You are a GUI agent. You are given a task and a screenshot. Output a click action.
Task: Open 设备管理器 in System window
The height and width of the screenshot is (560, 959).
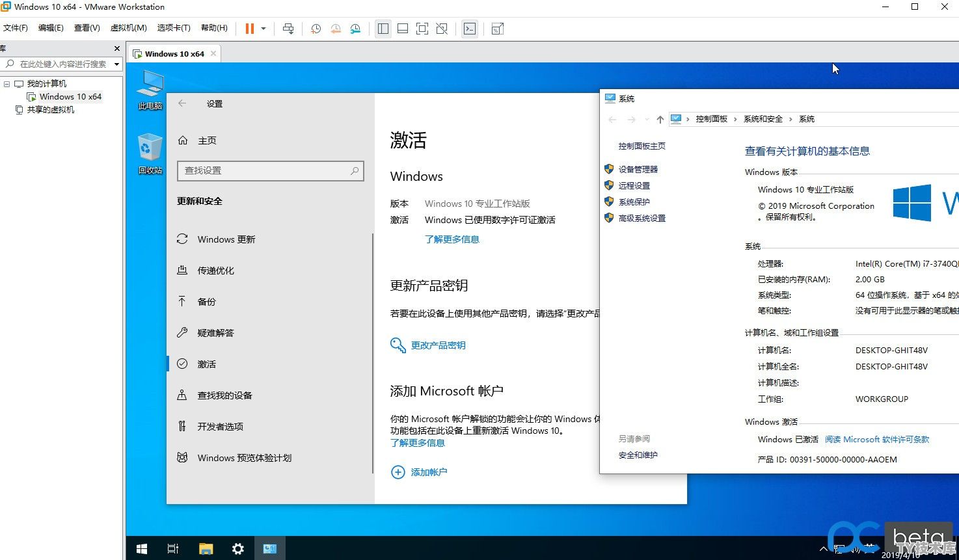tap(638, 169)
